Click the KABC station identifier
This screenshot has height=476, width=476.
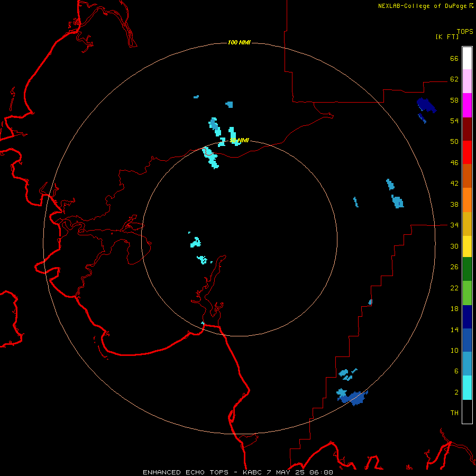coord(253,472)
